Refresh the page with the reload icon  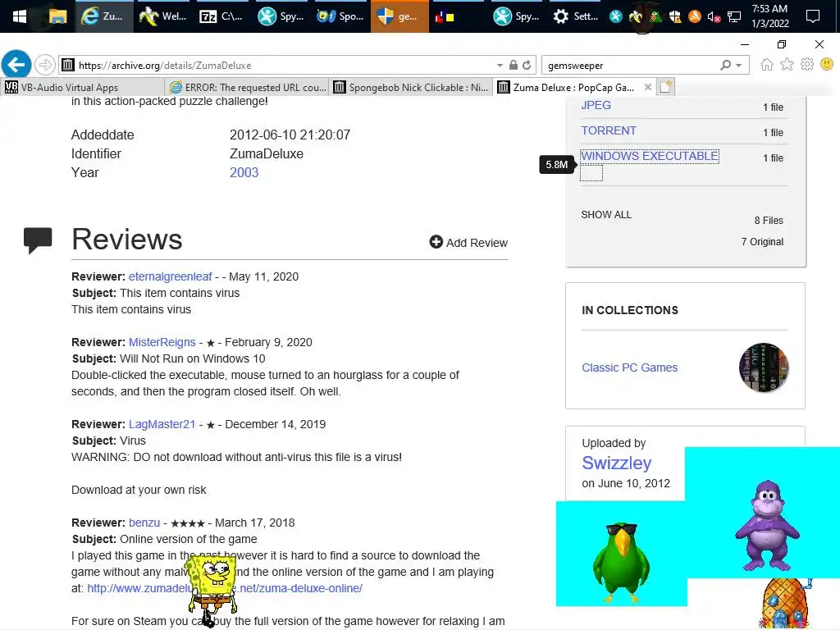[x=527, y=65]
